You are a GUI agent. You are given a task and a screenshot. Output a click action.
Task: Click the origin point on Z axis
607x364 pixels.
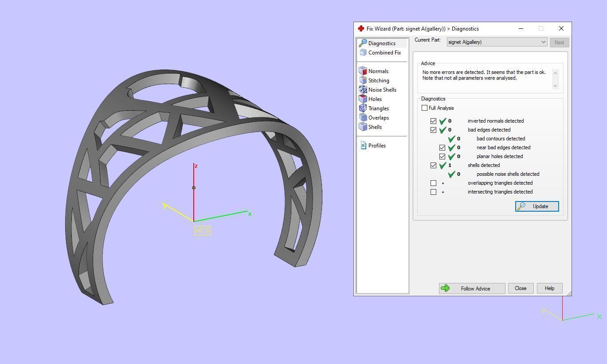pyautogui.click(x=194, y=188)
